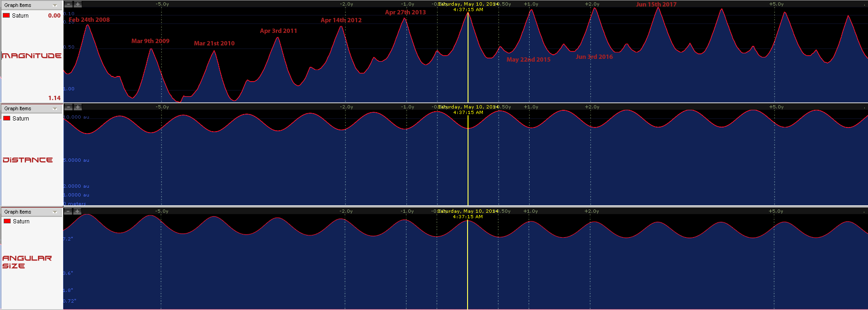The image size is (868, 310).
Task: Expand Graph Items dropdown in Distance panel
Action: point(55,109)
